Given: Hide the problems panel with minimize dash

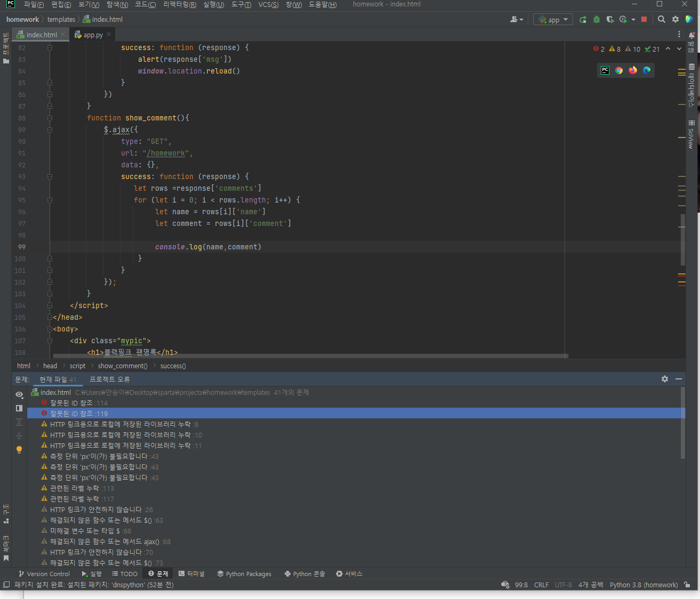Looking at the screenshot, I should click(x=679, y=379).
